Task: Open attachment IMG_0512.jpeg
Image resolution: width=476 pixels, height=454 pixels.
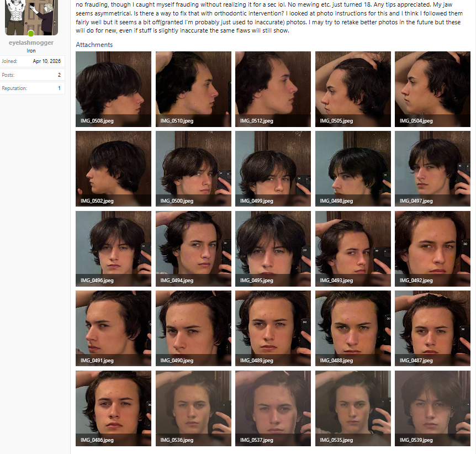Action: coord(273,89)
